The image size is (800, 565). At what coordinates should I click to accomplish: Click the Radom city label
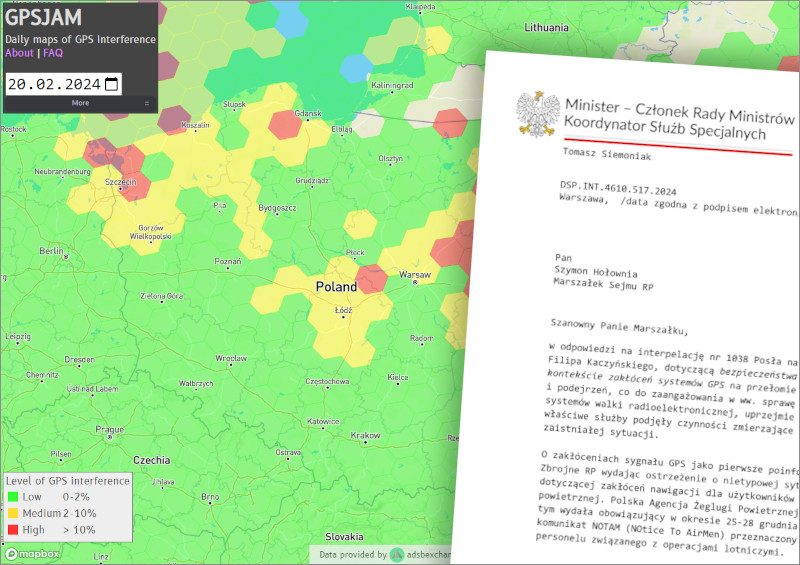click(422, 338)
